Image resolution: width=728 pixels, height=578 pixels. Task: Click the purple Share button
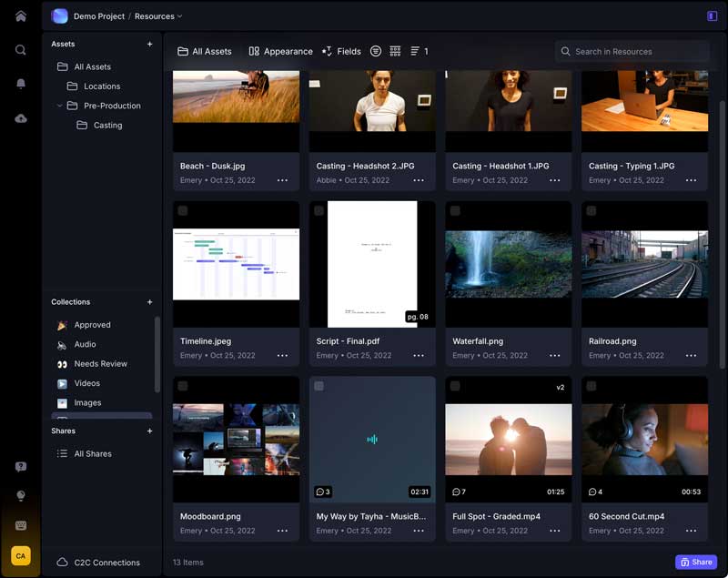[x=695, y=563]
